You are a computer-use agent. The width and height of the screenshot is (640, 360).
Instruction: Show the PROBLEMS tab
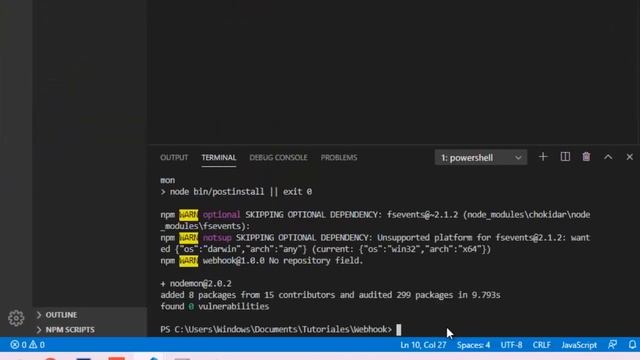pyautogui.click(x=339, y=158)
